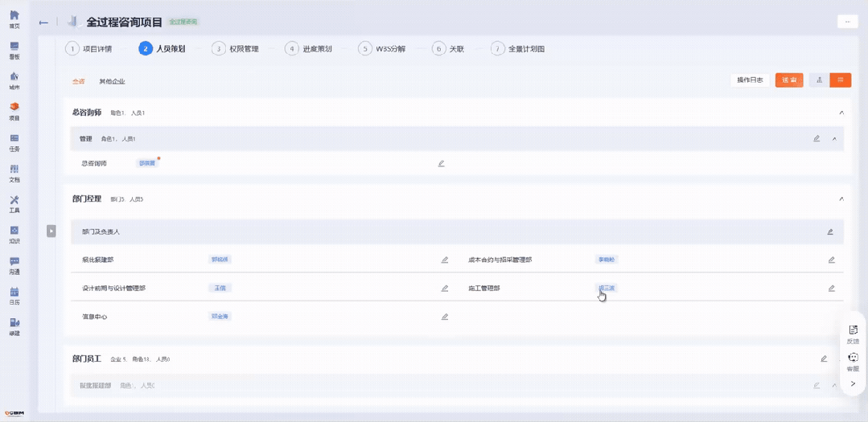The width and height of the screenshot is (868, 422).
Task: Edit the 施工管理部 row pencil
Action: pos(832,288)
